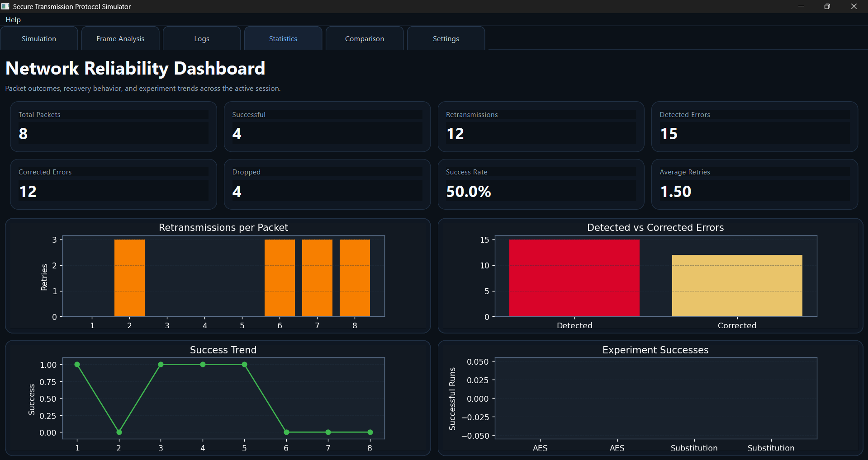Click the Total Packets value 8

click(23, 134)
